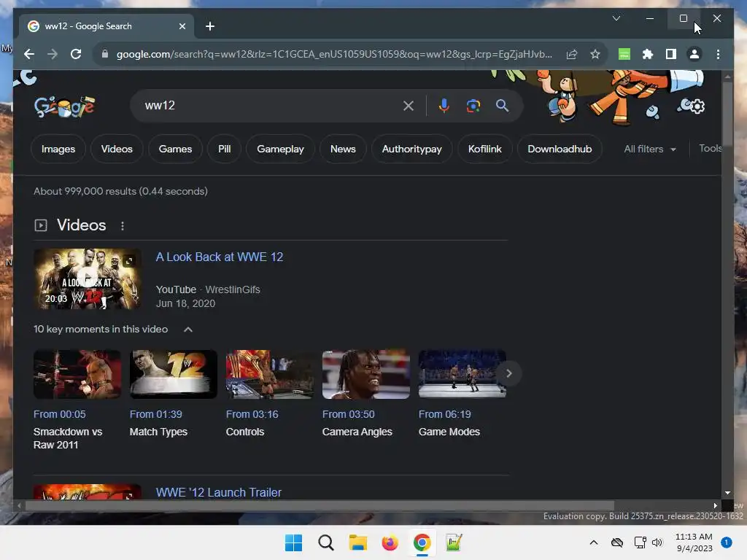The height and width of the screenshot is (560, 747).
Task: Open WWE '12 Launch Trailer link
Action: 219,492
